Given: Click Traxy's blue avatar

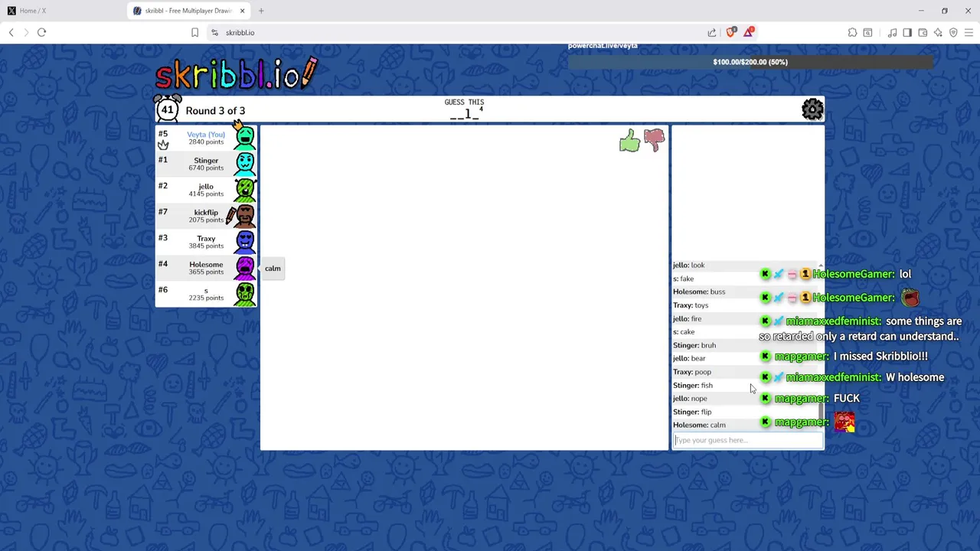Looking at the screenshot, I should [x=245, y=242].
